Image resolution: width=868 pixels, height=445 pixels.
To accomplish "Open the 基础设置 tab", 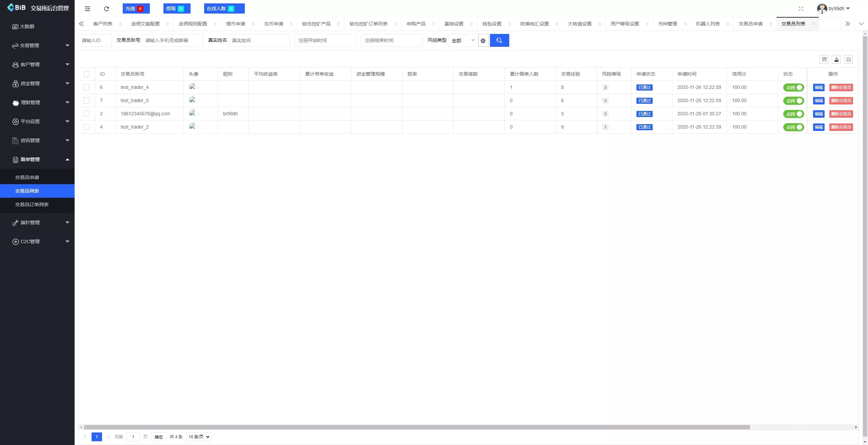I will pos(454,24).
